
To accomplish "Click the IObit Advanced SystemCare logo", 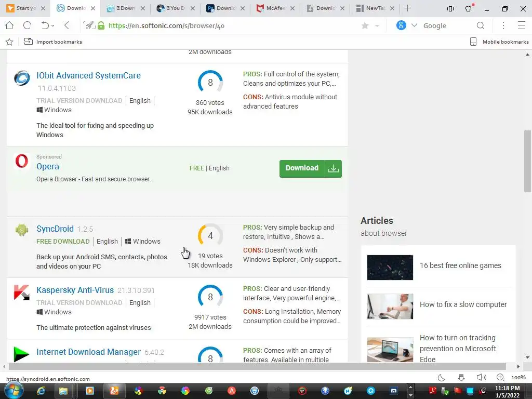I will point(22,78).
